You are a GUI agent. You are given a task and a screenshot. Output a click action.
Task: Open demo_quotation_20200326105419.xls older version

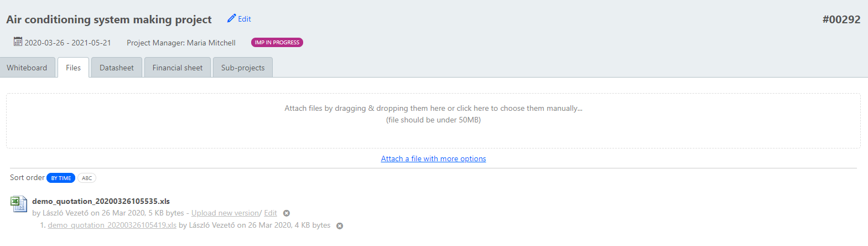[x=112, y=225]
